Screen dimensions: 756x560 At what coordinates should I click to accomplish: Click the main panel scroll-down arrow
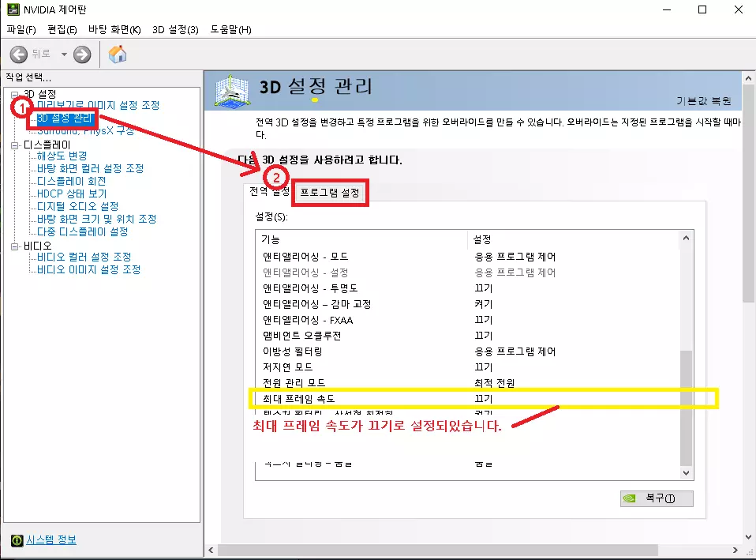click(x=748, y=537)
